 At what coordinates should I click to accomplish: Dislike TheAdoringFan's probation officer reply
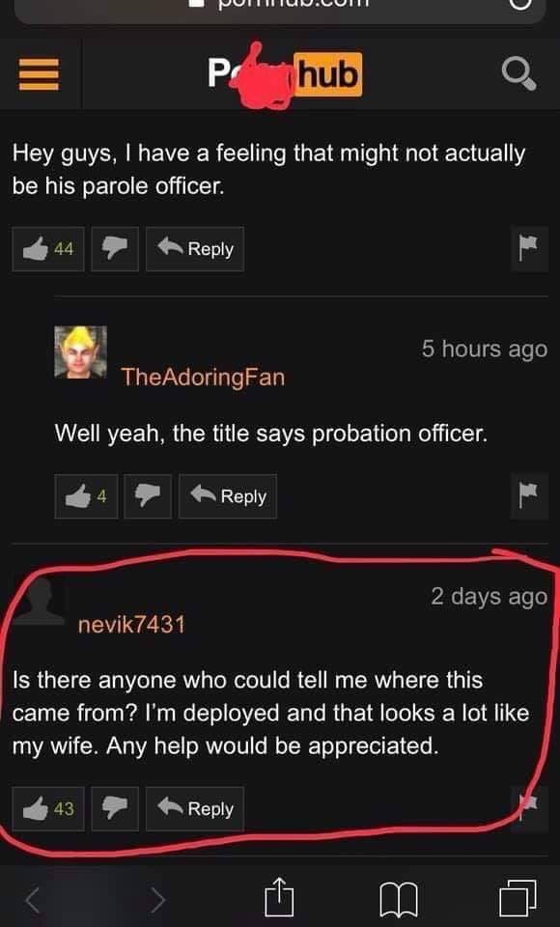coord(148,496)
